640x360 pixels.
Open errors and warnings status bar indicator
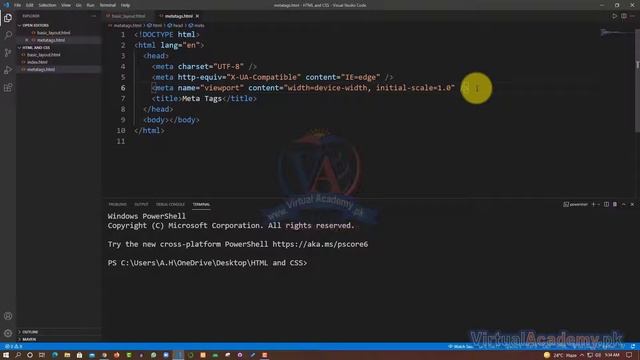click(x=13, y=347)
